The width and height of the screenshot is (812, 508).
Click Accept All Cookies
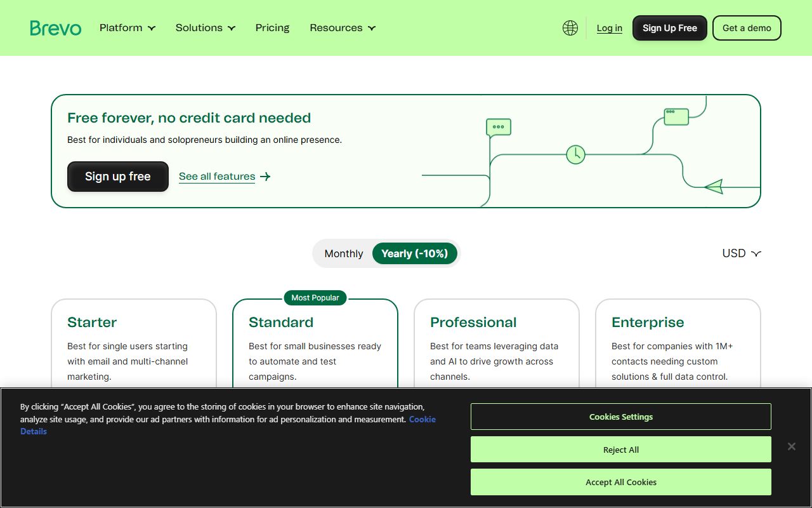pos(621,482)
